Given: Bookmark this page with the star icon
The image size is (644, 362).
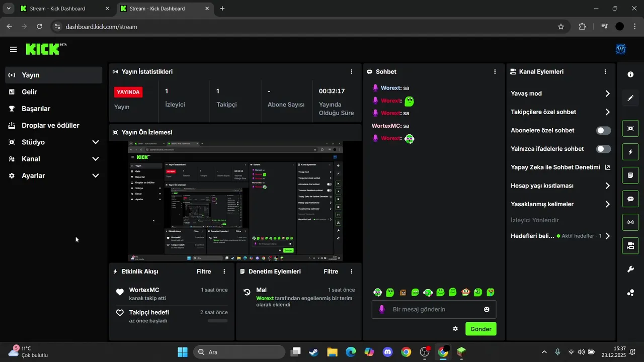Looking at the screenshot, I should coord(561,27).
